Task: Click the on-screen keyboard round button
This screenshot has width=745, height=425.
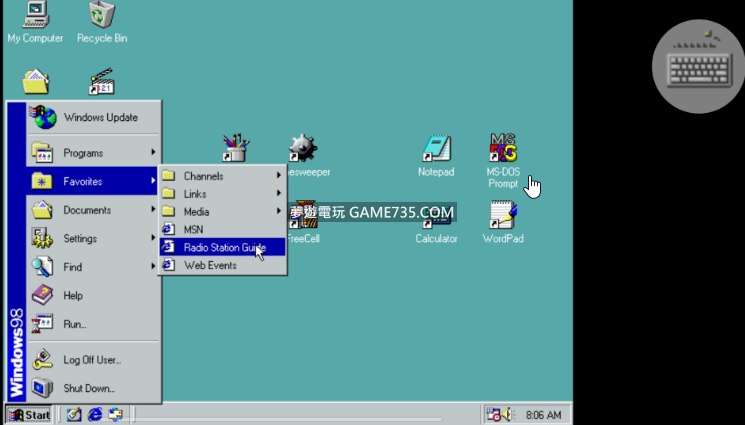Action: pyautogui.click(x=698, y=66)
